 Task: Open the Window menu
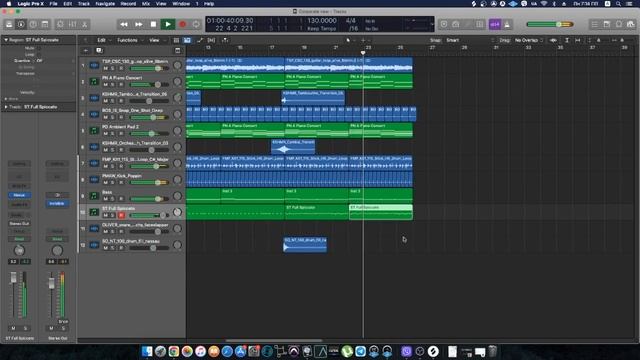point(181,4)
